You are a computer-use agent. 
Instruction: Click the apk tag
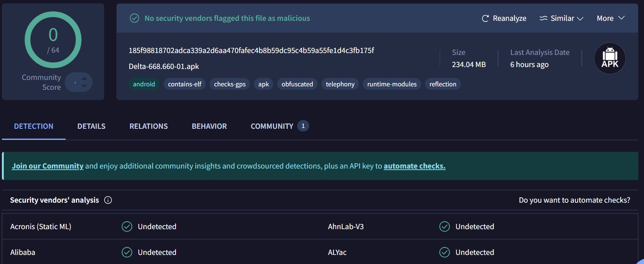pos(263,84)
